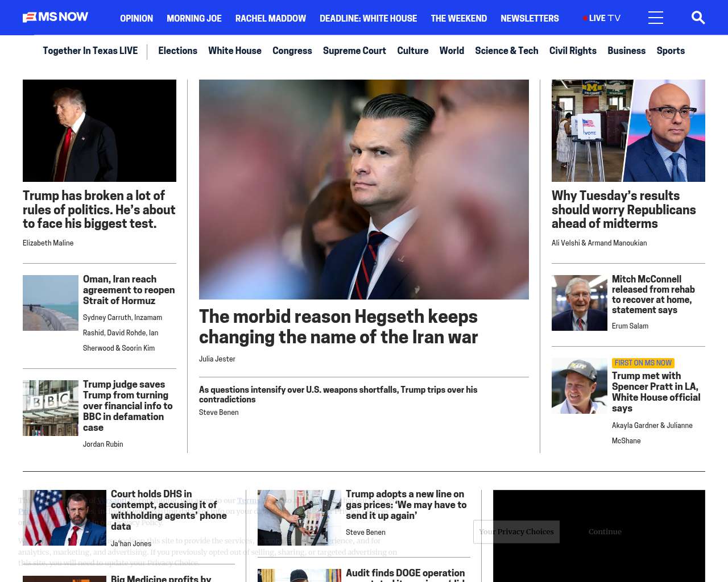Open Congress topic
This screenshot has width=728, height=582.
point(292,51)
